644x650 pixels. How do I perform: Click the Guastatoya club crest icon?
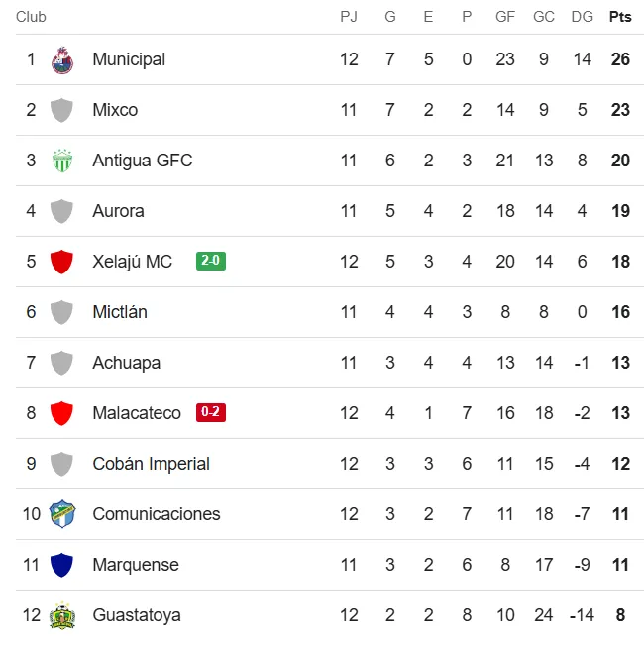coord(62,615)
